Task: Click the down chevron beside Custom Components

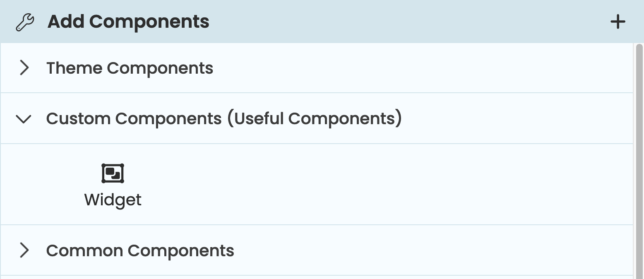Action: pyautogui.click(x=24, y=119)
